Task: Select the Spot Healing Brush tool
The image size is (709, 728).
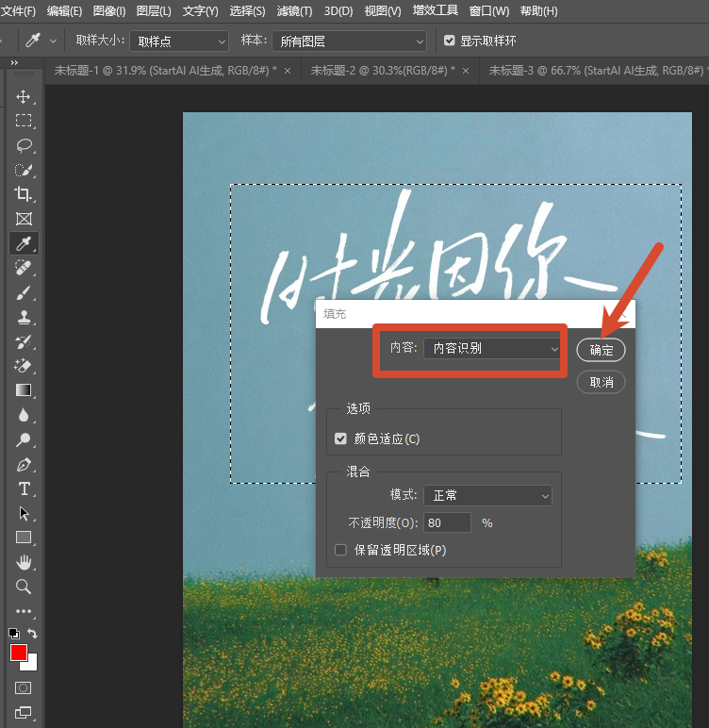Action: tap(24, 268)
